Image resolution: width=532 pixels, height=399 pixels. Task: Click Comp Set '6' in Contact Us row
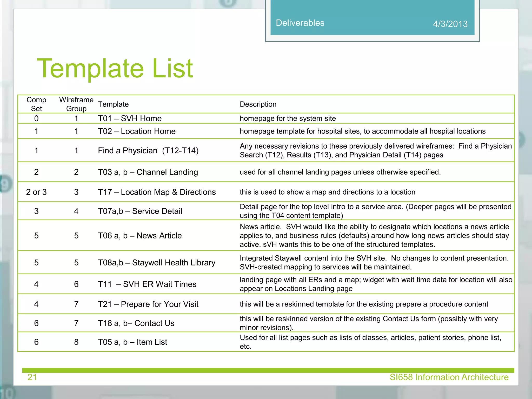click(x=36, y=323)
